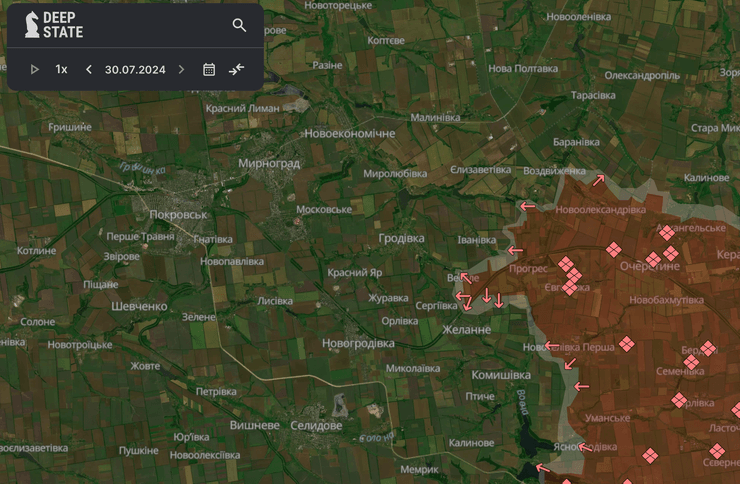The image size is (740, 484).
Task: Click the DeepState knight logo
Action: point(33,25)
